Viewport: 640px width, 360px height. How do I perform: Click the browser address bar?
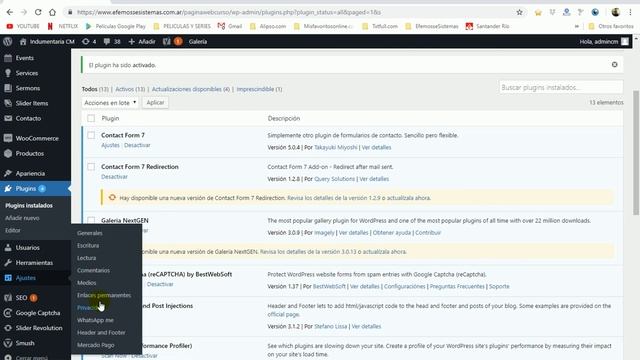(x=290, y=12)
